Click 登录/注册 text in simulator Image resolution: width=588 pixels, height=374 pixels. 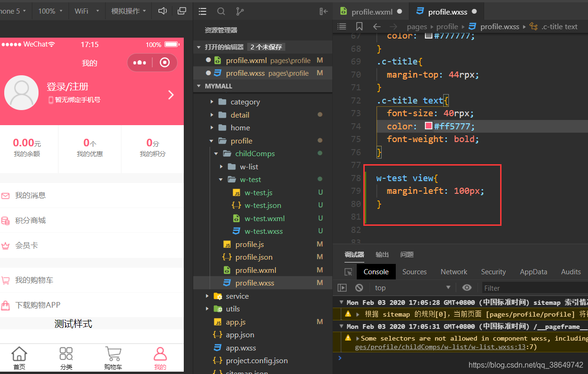coord(68,87)
